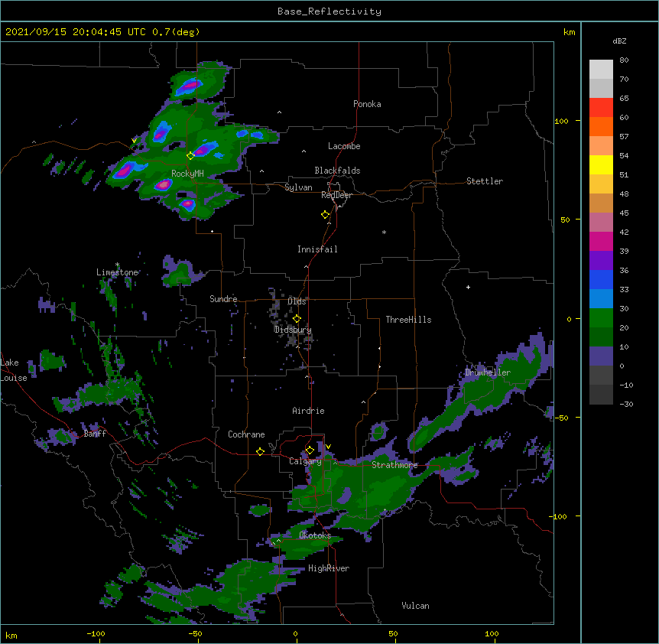Image resolution: width=659 pixels, height=644 pixels.
Task: Click the -50 tick on the right axis
Action: coord(561,418)
